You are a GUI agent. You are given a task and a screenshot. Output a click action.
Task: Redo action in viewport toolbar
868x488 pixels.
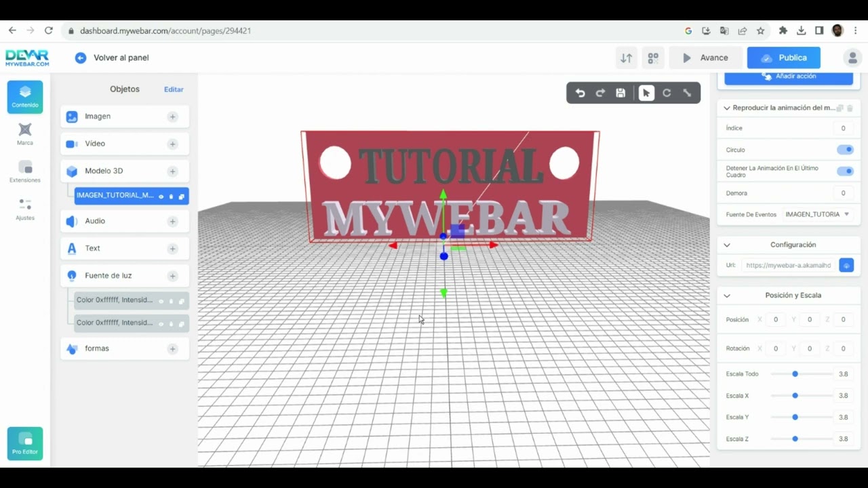coord(600,94)
